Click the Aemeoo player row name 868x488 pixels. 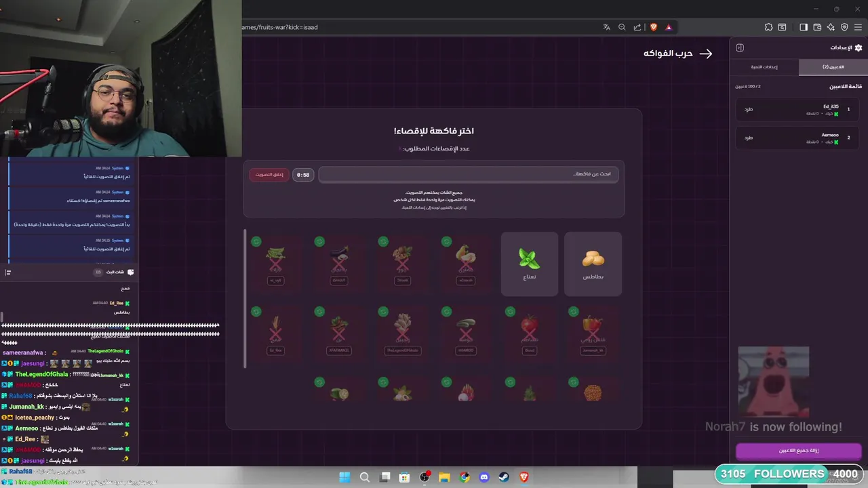pos(830,135)
